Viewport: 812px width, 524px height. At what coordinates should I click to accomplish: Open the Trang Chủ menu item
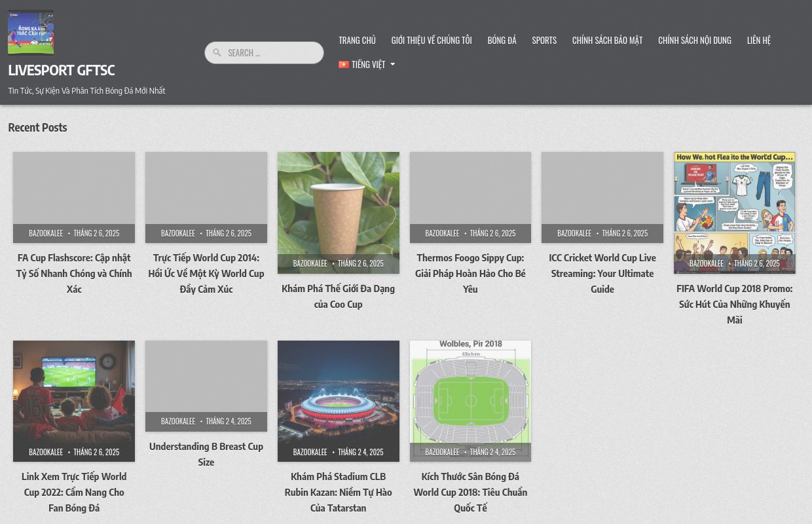pos(357,40)
